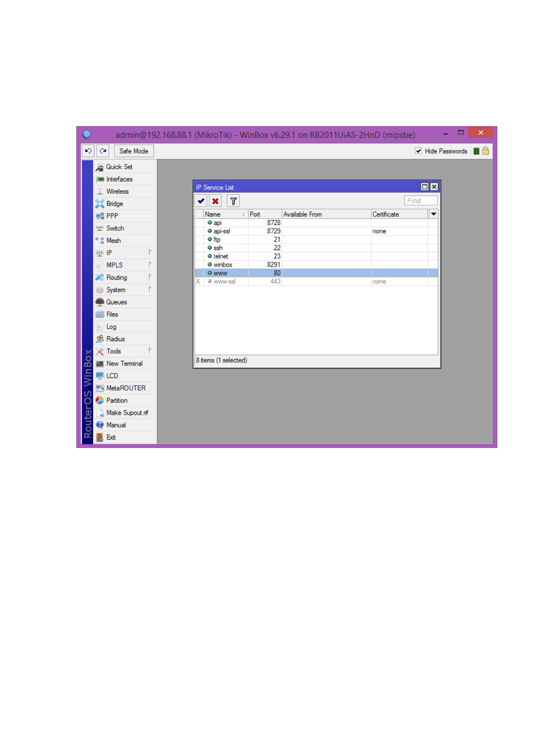Screen dimensions: 535x756
Task: Click the System gear icon
Action: [x=100, y=290]
